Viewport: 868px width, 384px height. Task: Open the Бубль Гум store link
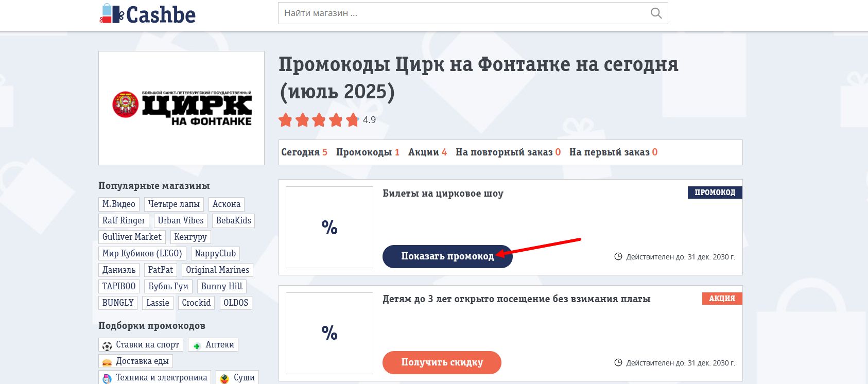pyautogui.click(x=168, y=287)
